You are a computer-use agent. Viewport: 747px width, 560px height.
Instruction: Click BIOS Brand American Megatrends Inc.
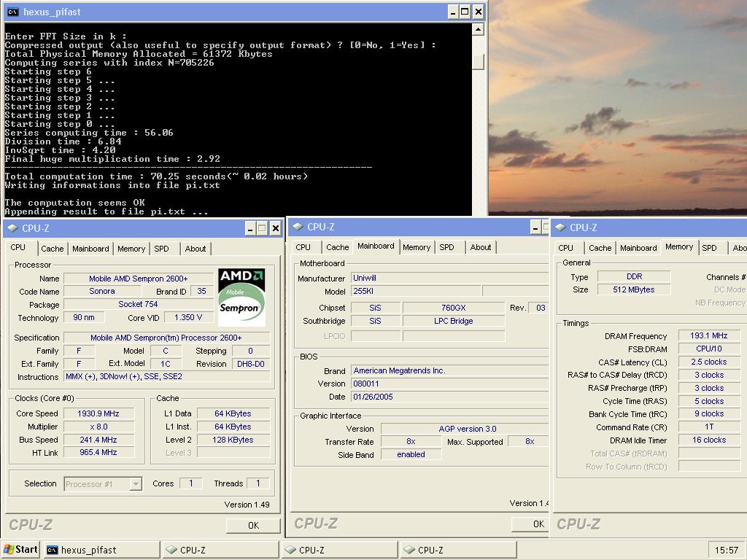pyautogui.click(x=449, y=370)
